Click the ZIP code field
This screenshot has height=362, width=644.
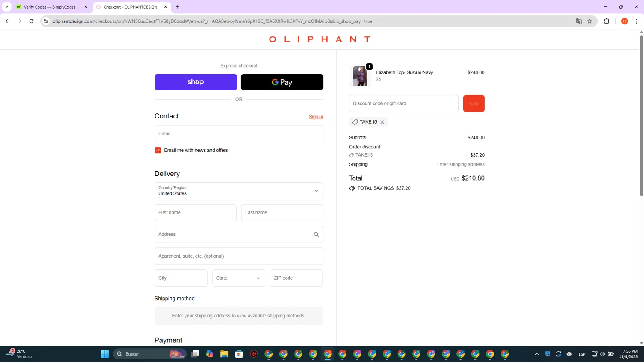pyautogui.click(x=296, y=278)
